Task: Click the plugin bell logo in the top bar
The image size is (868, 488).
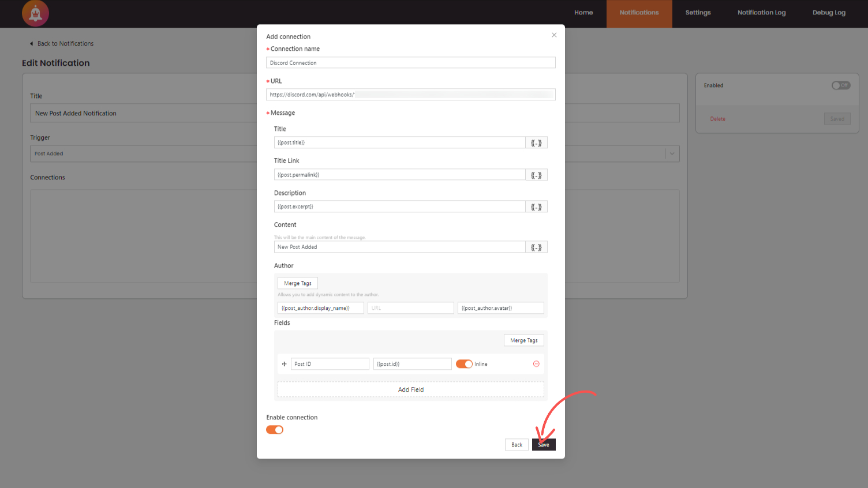Action: coord(35,13)
